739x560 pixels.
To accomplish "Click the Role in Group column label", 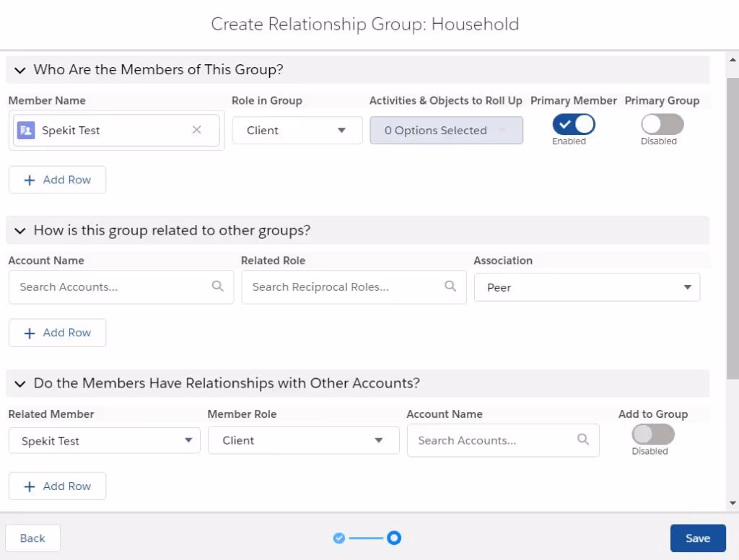I will 267,100.
